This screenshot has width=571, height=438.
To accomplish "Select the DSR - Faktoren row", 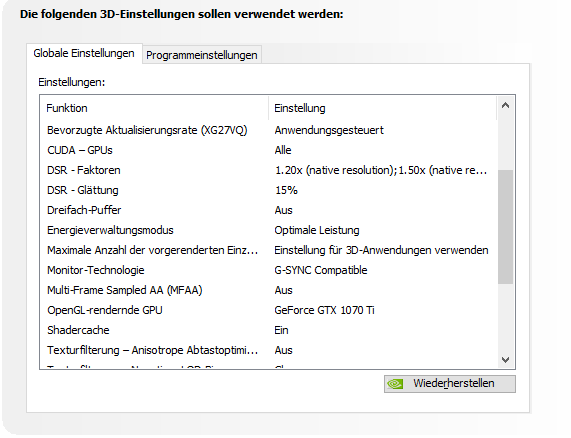I will pyautogui.click(x=268, y=170).
